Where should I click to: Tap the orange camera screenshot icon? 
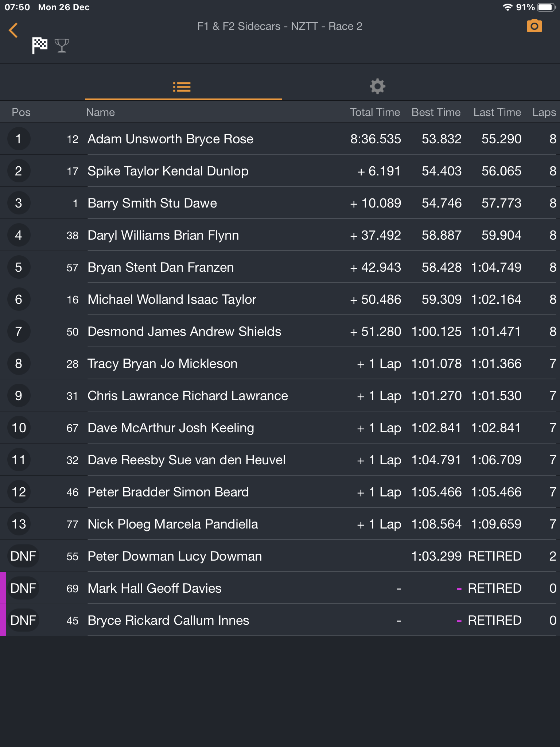pyautogui.click(x=534, y=26)
